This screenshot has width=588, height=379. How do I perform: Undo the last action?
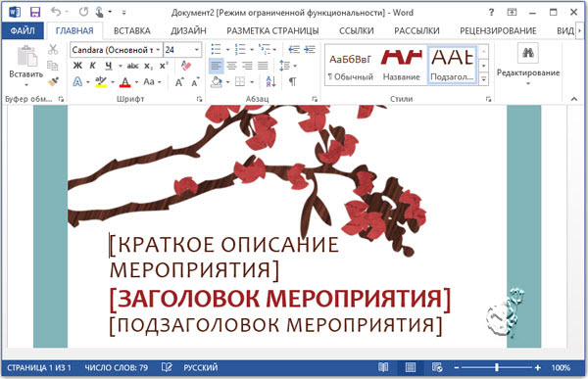coord(56,12)
